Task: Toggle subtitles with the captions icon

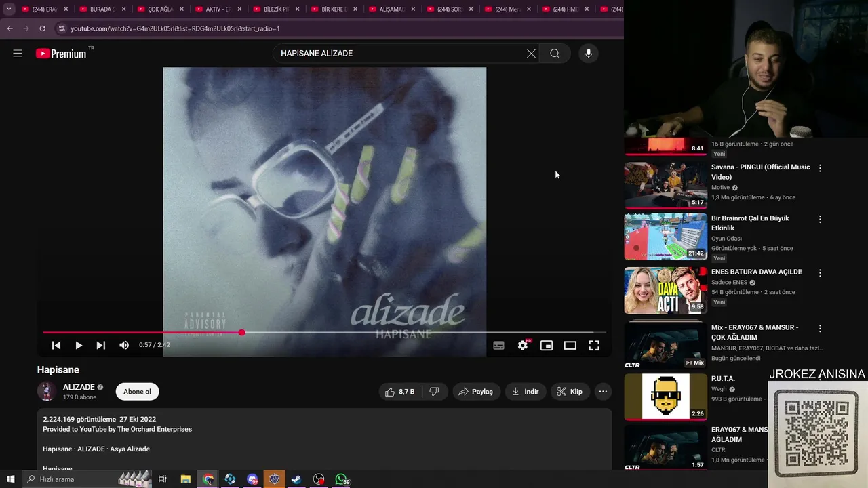Action: 498,345
